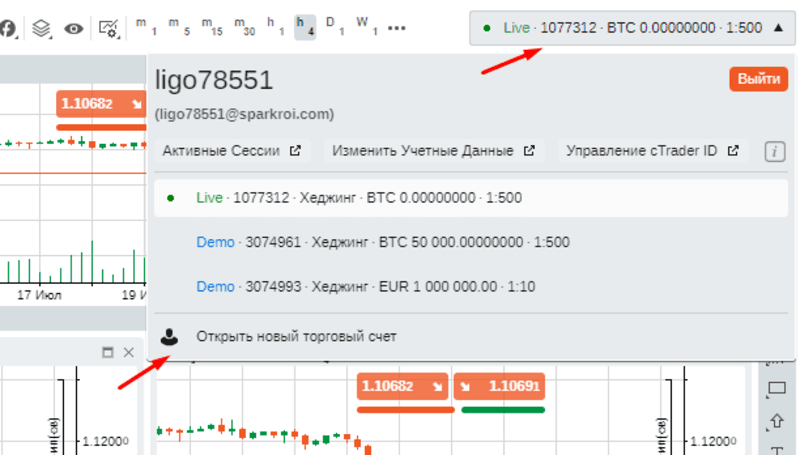800x455 pixels.
Task: Select the W1 timeframe
Action: (x=367, y=27)
